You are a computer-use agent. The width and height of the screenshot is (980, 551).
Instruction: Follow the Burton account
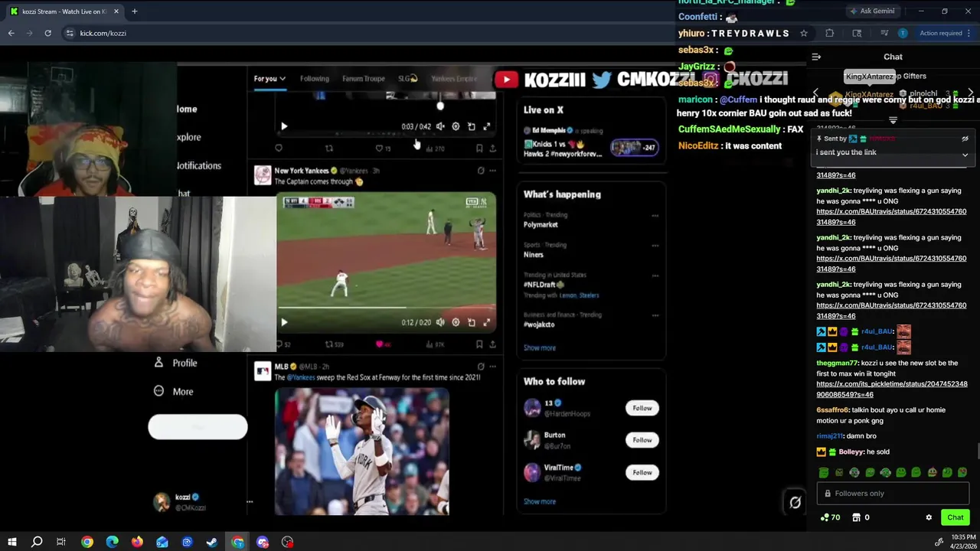(642, 440)
